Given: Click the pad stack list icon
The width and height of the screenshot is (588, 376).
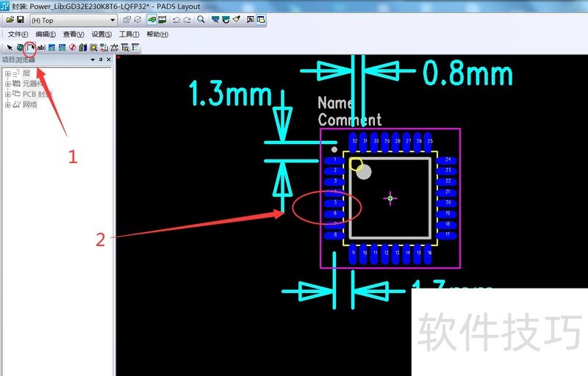Looking at the screenshot, I should point(125,47).
